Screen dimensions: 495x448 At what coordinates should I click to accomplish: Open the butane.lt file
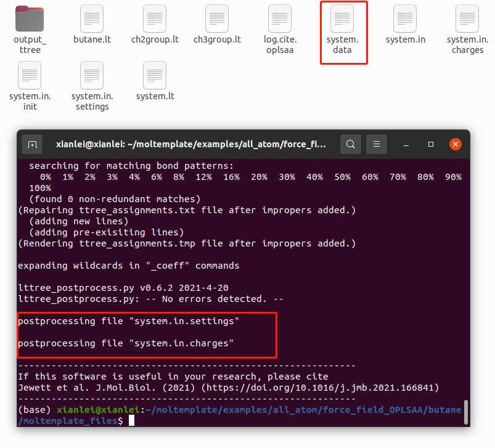91,20
